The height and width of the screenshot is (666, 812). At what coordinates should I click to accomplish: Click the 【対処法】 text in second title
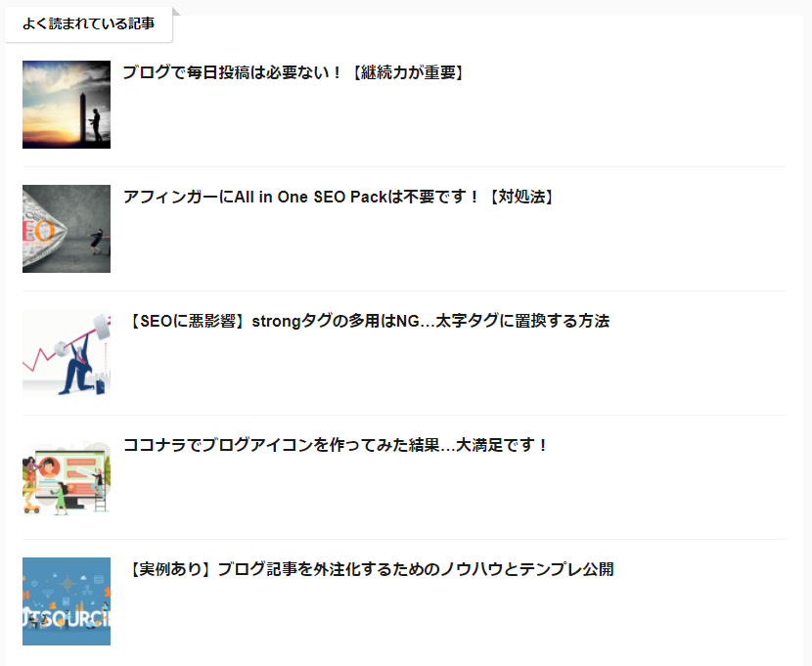click(x=519, y=197)
